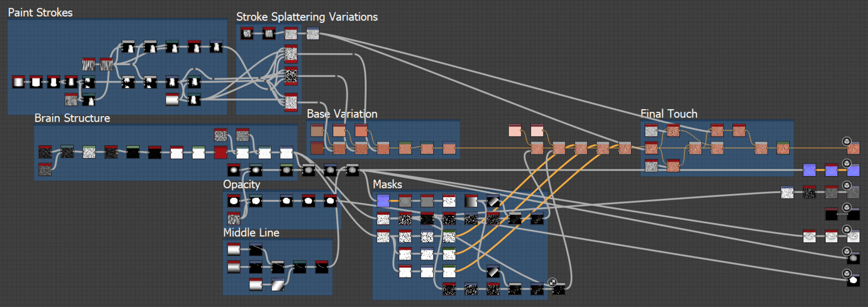
Task: Click the Stroke Splattering Variations frame title
Action: coord(307,17)
